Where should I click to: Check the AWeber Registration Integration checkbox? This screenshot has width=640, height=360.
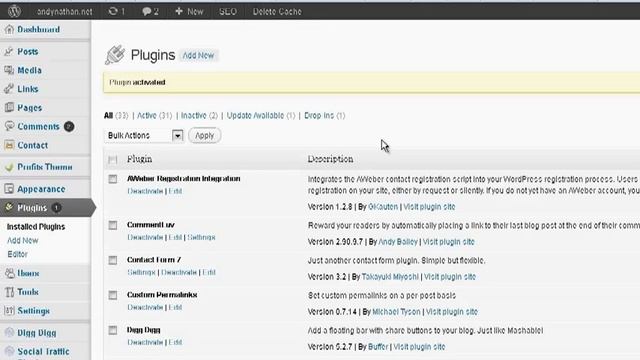(113, 179)
